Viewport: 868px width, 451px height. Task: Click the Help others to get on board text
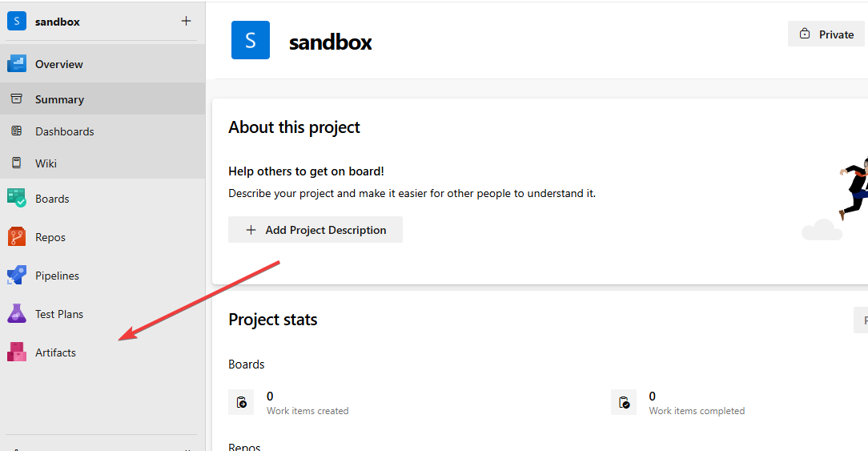tap(306, 171)
